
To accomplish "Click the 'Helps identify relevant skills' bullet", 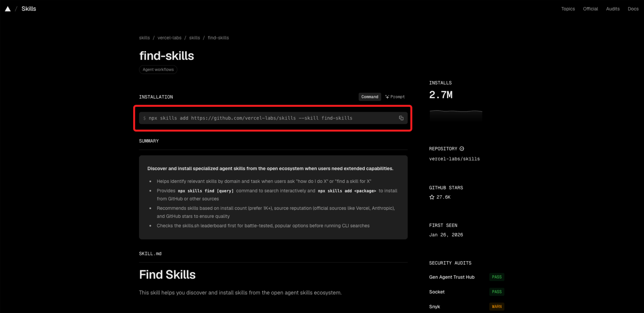I will point(264,181).
